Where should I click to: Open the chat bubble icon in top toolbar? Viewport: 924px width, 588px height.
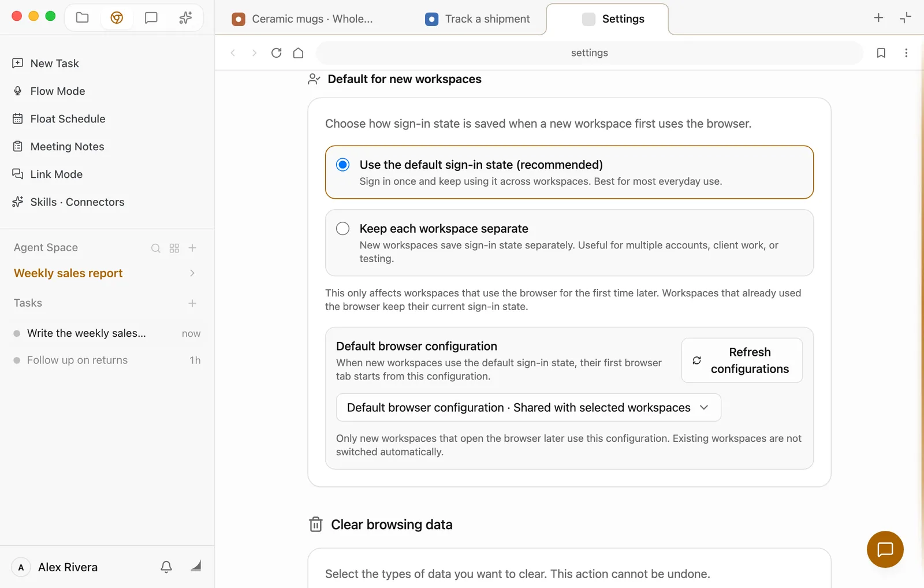point(151,18)
